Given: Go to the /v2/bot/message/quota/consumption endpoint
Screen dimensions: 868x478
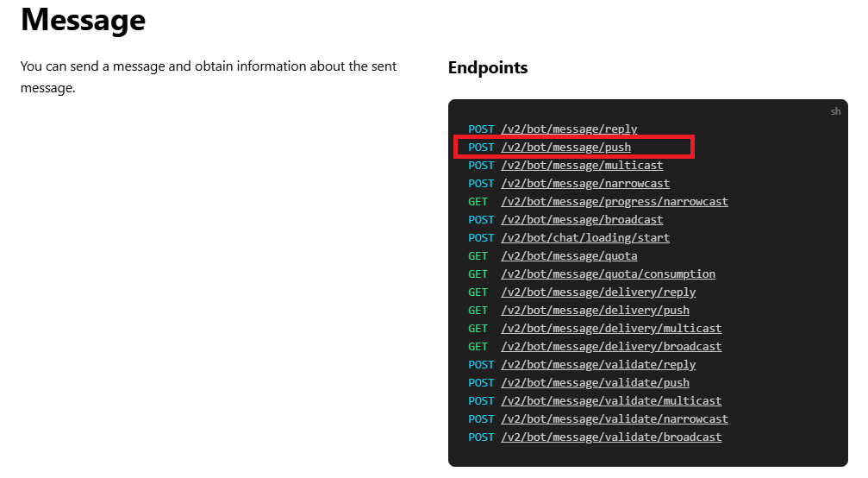Looking at the screenshot, I should click(608, 274).
